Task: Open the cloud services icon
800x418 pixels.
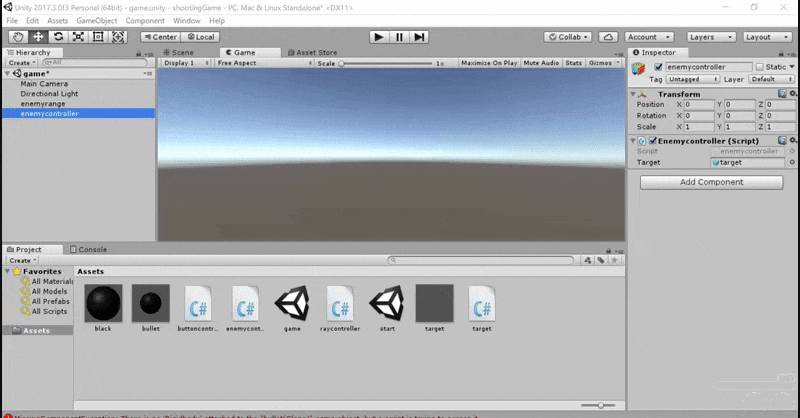Action: click(x=608, y=37)
